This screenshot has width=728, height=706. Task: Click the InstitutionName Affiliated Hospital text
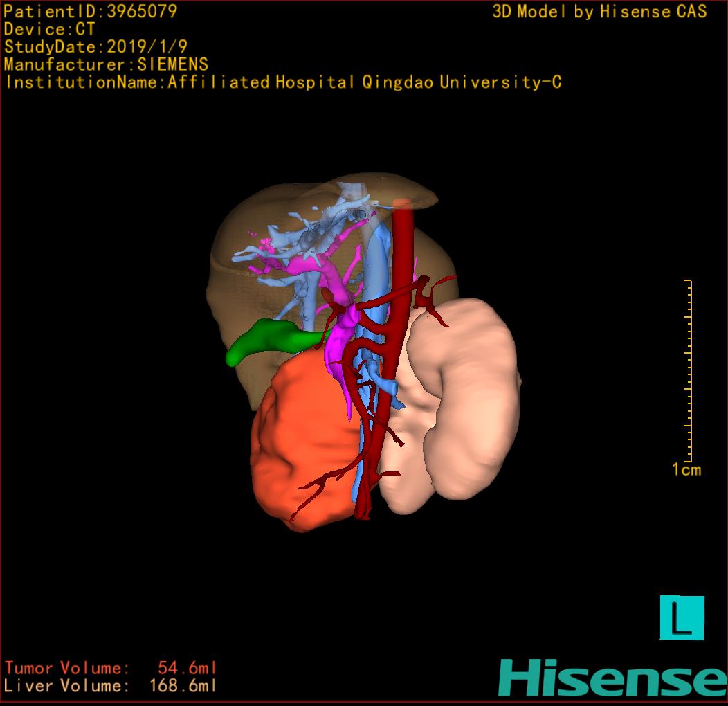pos(284,82)
